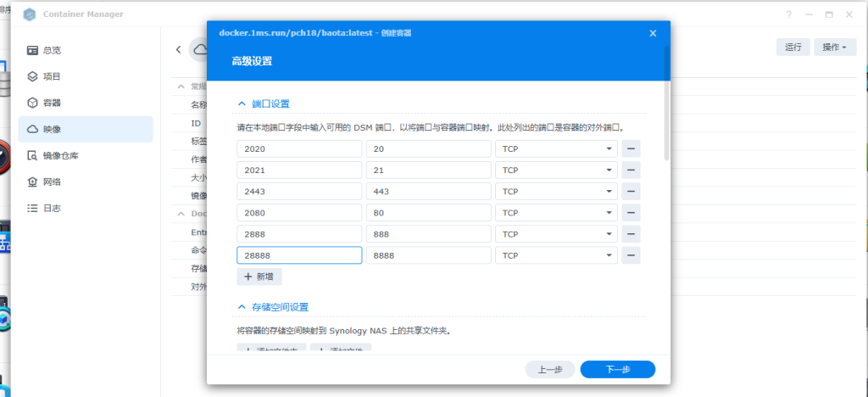Collapse the Doc section chevron in background window

tap(181, 213)
